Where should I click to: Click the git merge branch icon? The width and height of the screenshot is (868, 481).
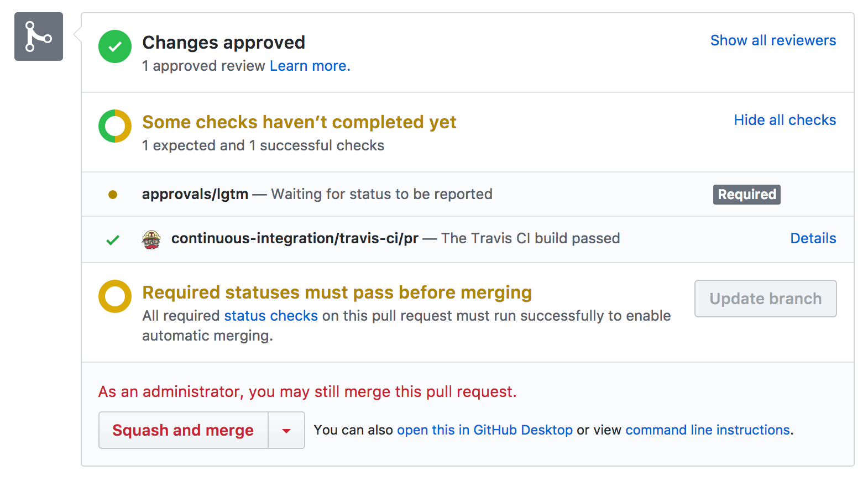pyautogui.click(x=38, y=36)
